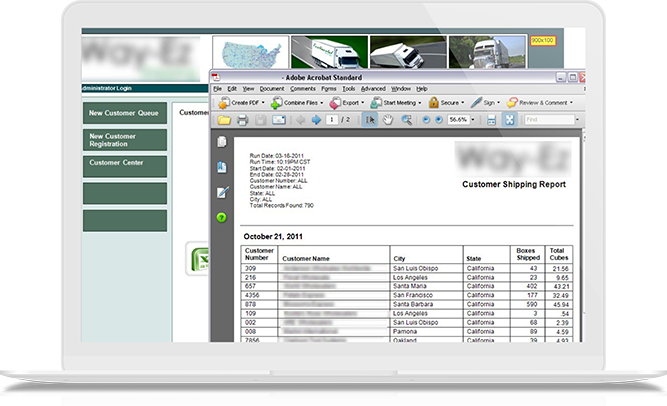
Task: Click the Acrobat PDF icon in title bar
Action: [216, 77]
